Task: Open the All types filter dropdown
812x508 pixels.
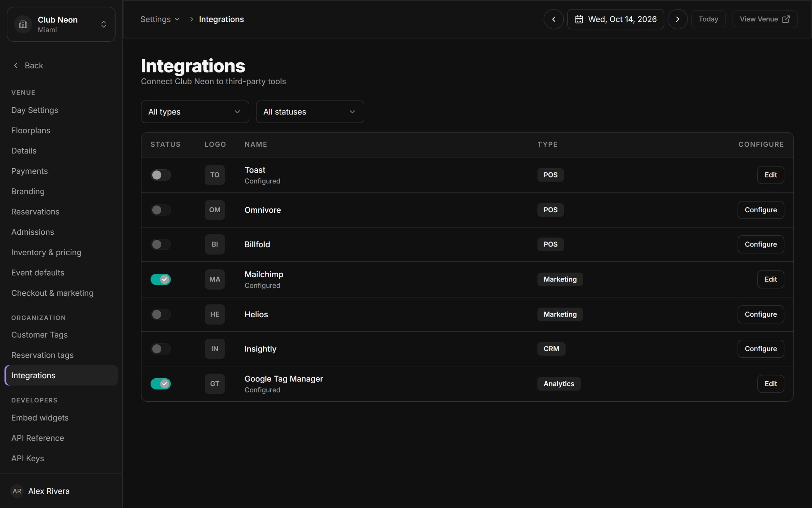Action: [195, 112]
